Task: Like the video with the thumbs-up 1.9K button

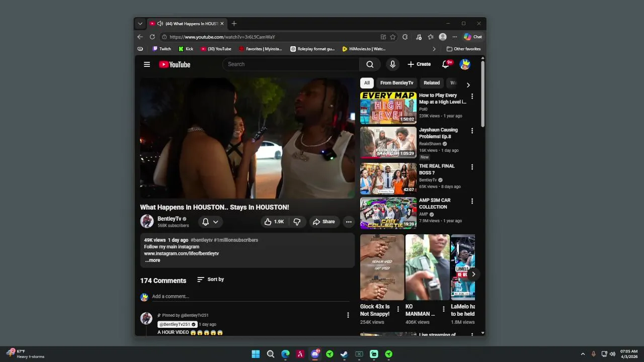Action: pyautogui.click(x=274, y=222)
